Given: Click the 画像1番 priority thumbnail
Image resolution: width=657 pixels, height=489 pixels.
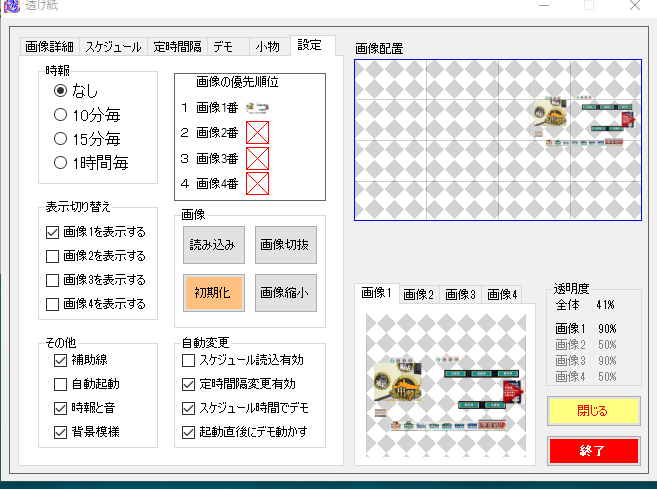Looking at the screenshot, I should coord(257,108).
